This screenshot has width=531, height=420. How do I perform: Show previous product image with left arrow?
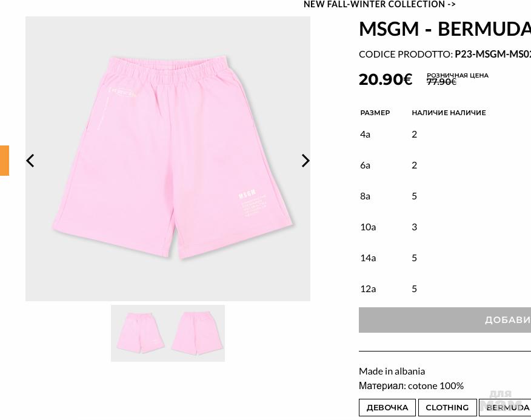click(30, 161)
